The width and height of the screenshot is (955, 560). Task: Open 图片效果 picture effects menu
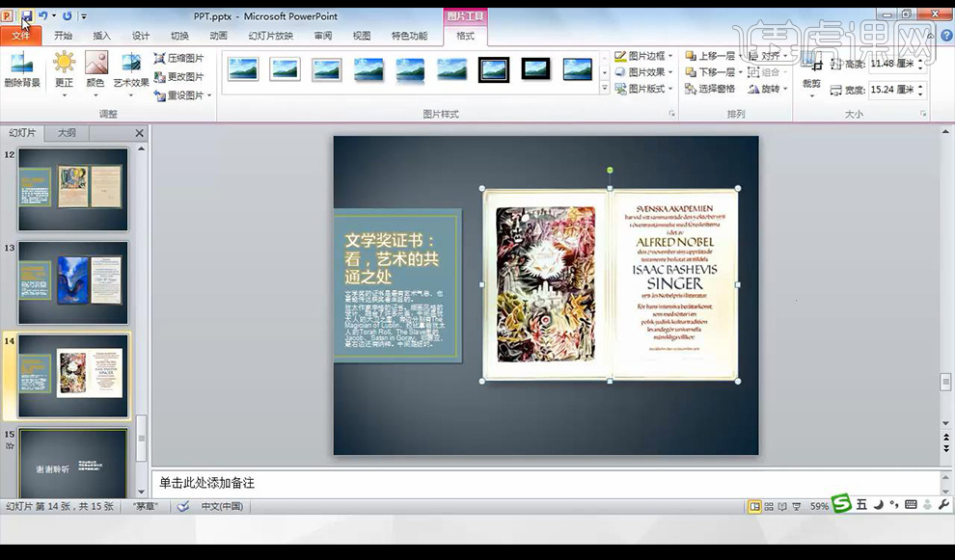[643, 72]
